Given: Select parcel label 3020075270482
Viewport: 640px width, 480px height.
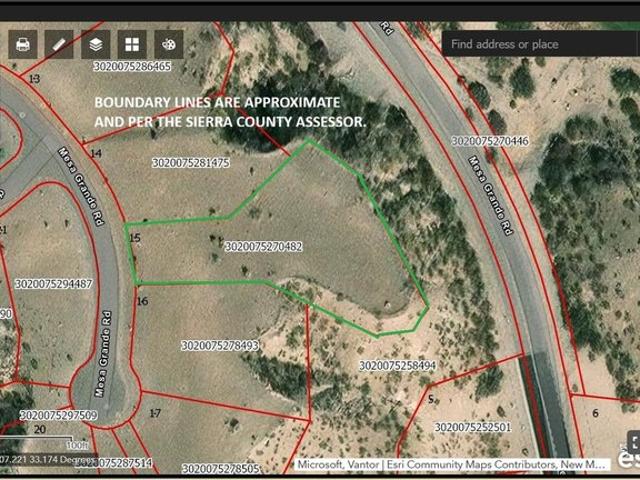Looking at the screenshot, I should tap(264, 247).
